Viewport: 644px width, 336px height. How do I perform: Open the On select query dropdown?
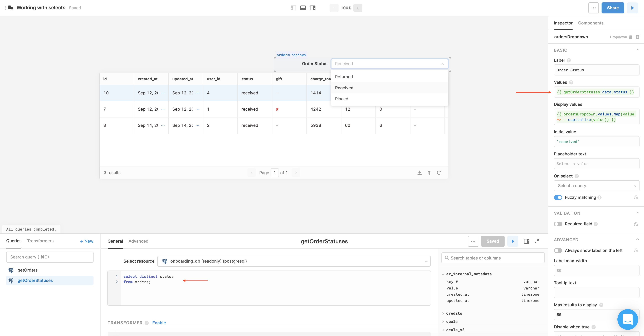[597, 185]
